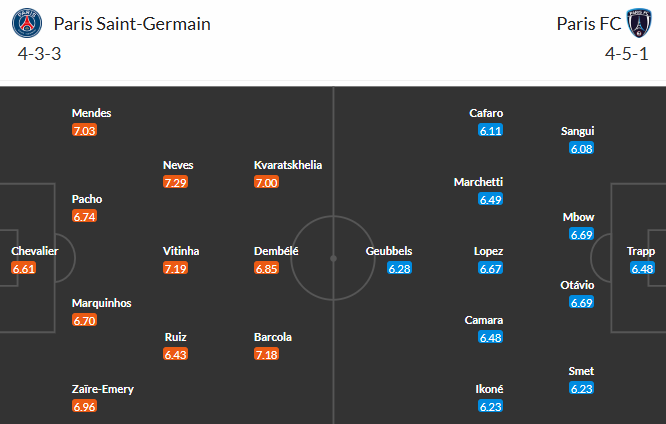Click goalkeeper Chevalier's name

pos(35,251)
